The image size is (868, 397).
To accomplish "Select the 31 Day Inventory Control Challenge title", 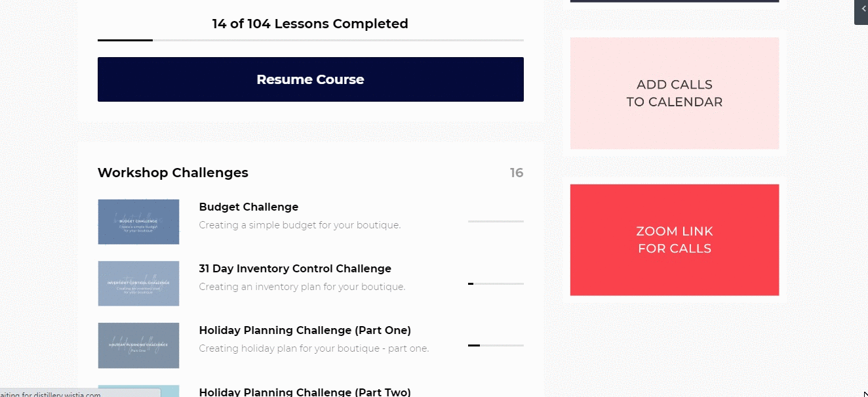I will (x=295, y=269).
